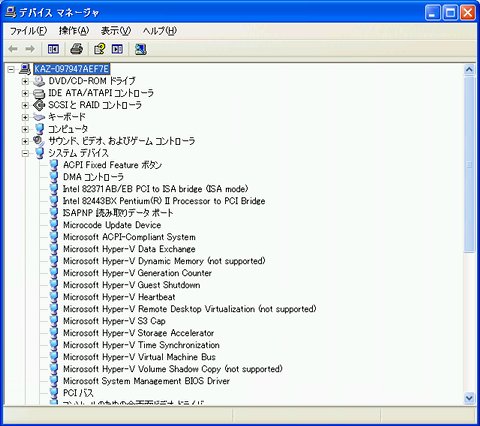The width and height of the screenshot is (480, 426).
Task: Expand the サウンド、ビデオ、およびゲーム コントローラ node
Action: [x=25, y=141]
